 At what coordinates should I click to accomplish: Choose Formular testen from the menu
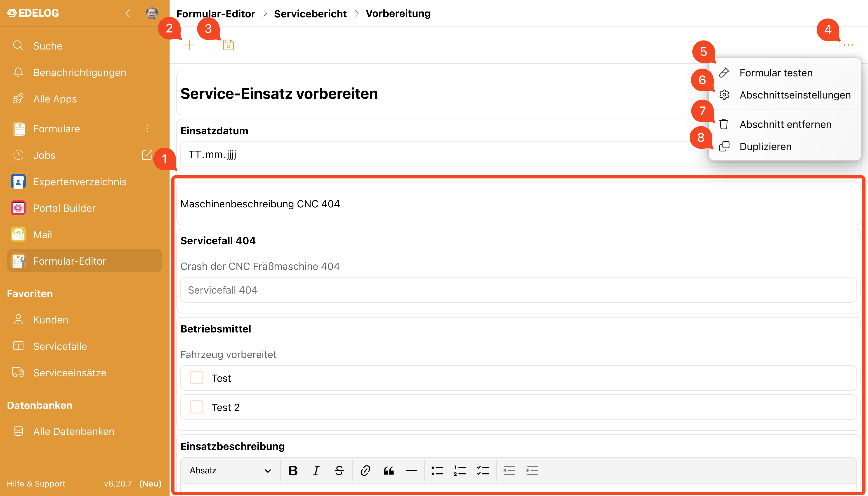[x=785, y=73]
